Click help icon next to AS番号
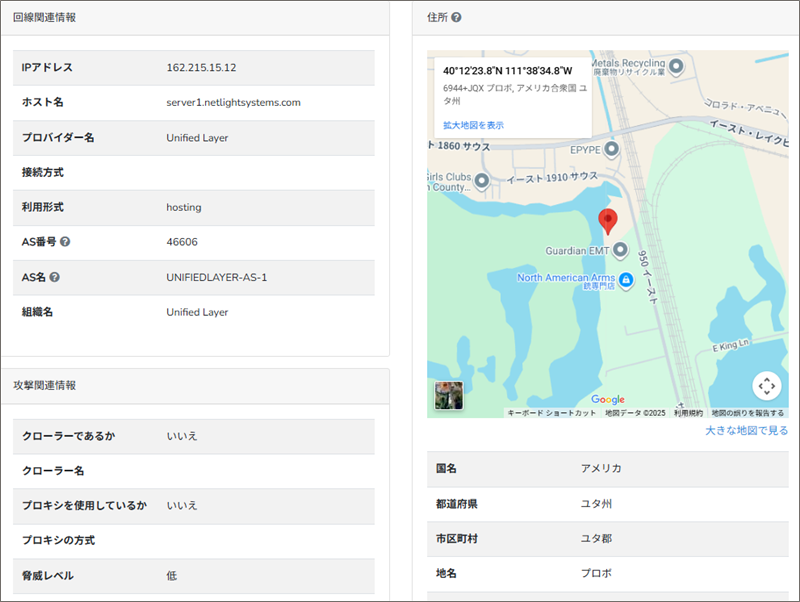 click(x=65, y=242)
